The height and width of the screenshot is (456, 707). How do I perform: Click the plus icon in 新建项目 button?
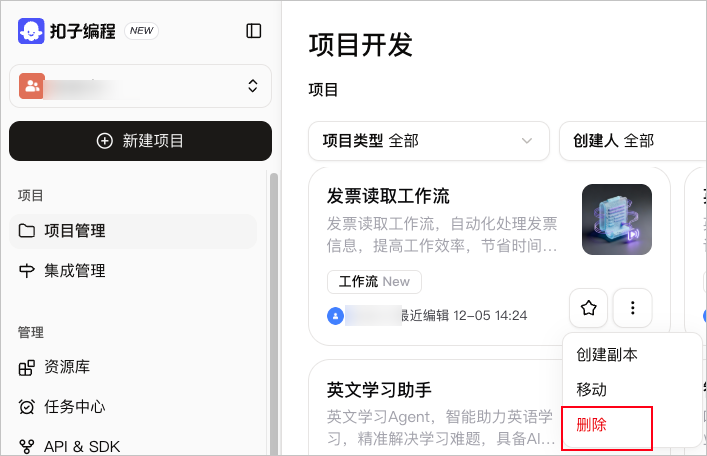[105, 141]
